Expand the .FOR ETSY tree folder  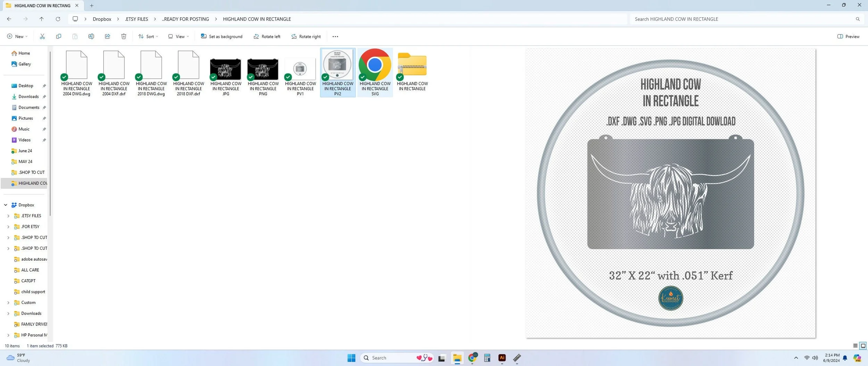[x=8, y=227]
